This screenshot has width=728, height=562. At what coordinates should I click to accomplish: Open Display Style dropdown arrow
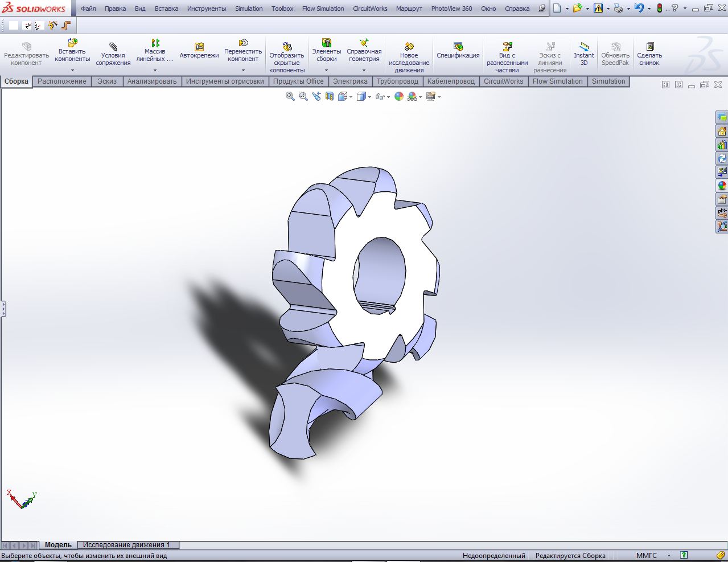click(x=369, y=97)
